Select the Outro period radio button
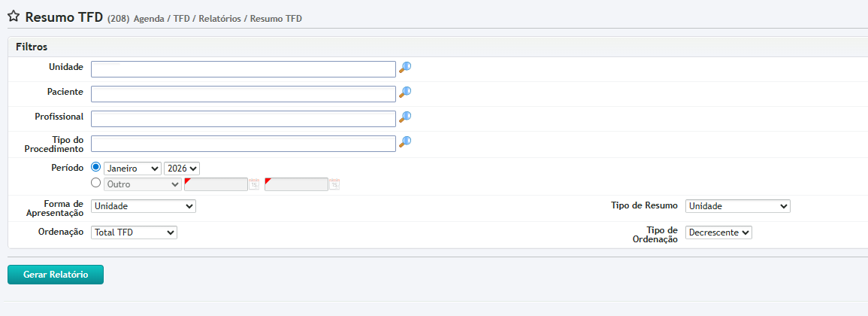The image size is (868, 316). (95, 183)
